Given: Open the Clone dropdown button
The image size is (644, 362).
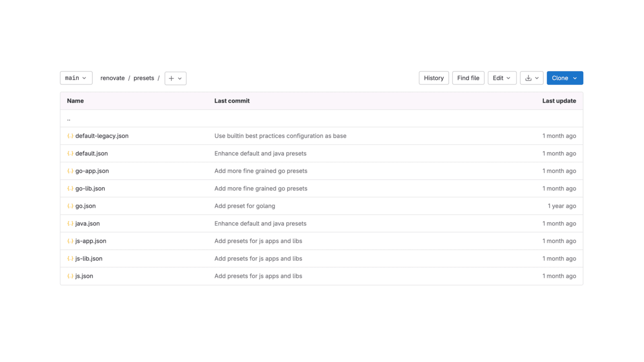Looking at the screenshot, I should point(565,78).
